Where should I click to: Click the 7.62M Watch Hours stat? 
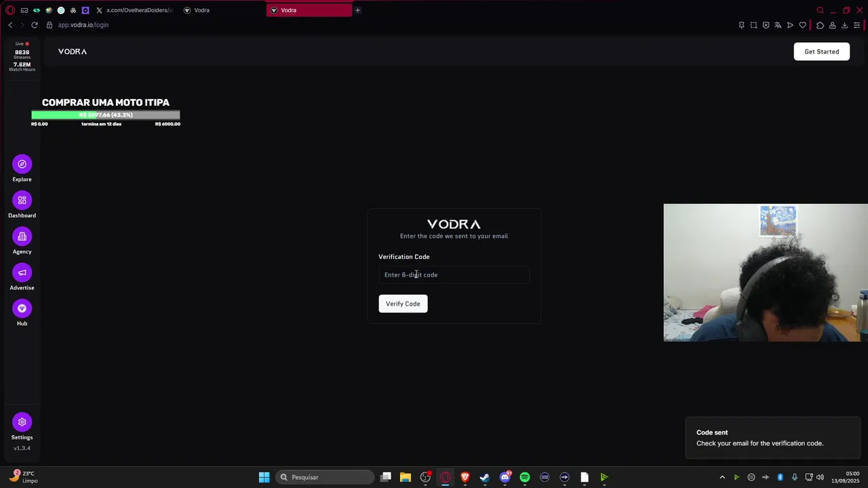click(x=22, y=67)
